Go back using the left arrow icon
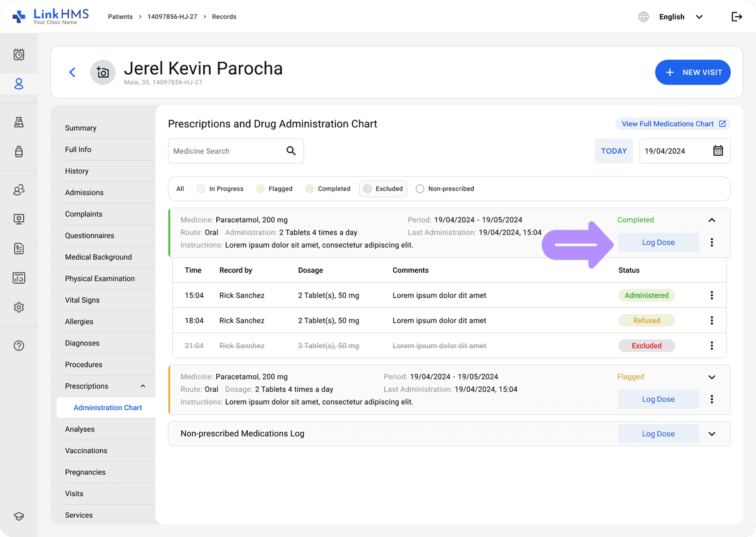The height and width of the screenshot is (537, 756). coord(73,72)
